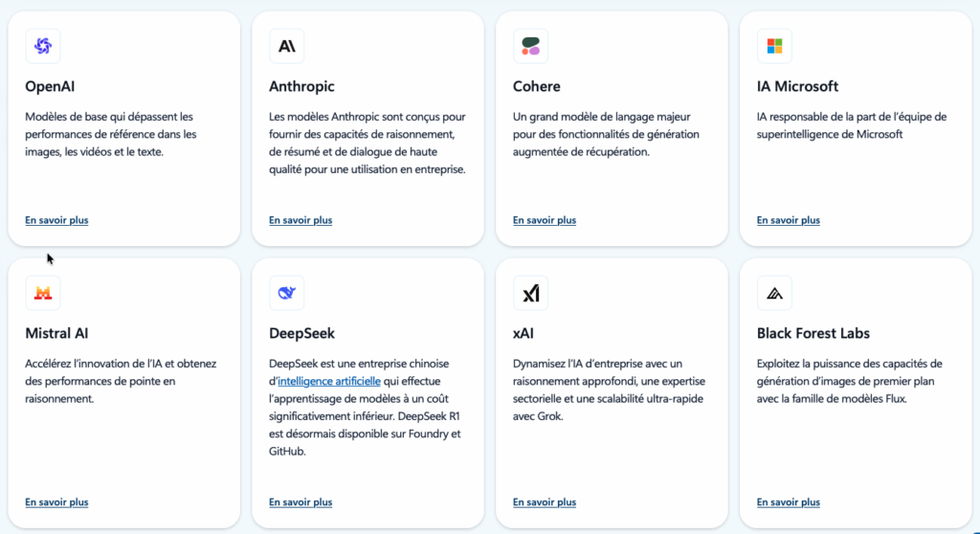Viewport: 980px width, 534px height.
Task: Click the xAI logo icon
Action: (x=530, y=293)
